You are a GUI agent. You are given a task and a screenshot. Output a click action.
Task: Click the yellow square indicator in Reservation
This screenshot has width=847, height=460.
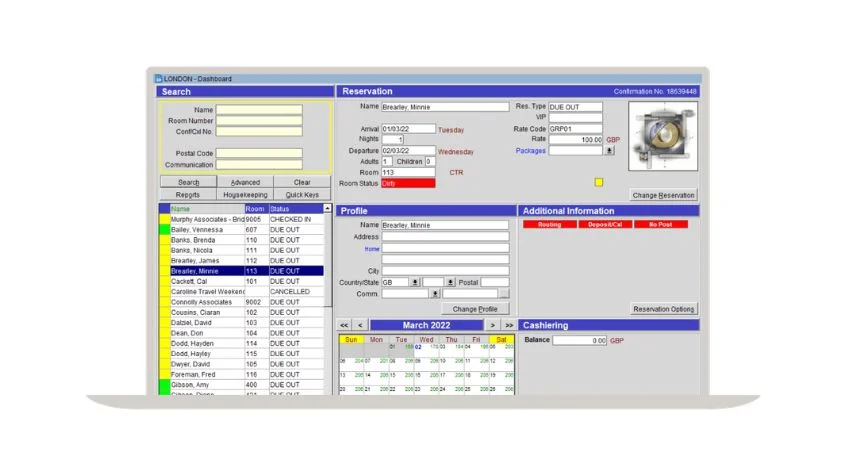tap(599, 182)
